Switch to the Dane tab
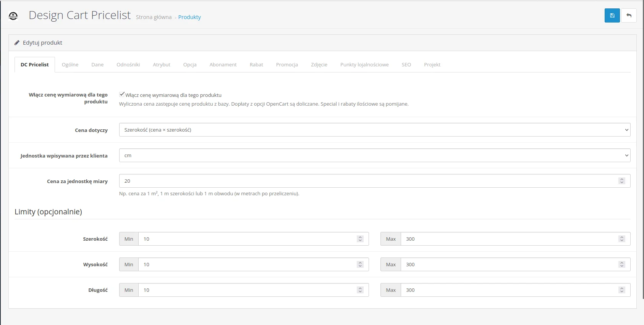The image size is (644, 325). click(x=97, y=64)
